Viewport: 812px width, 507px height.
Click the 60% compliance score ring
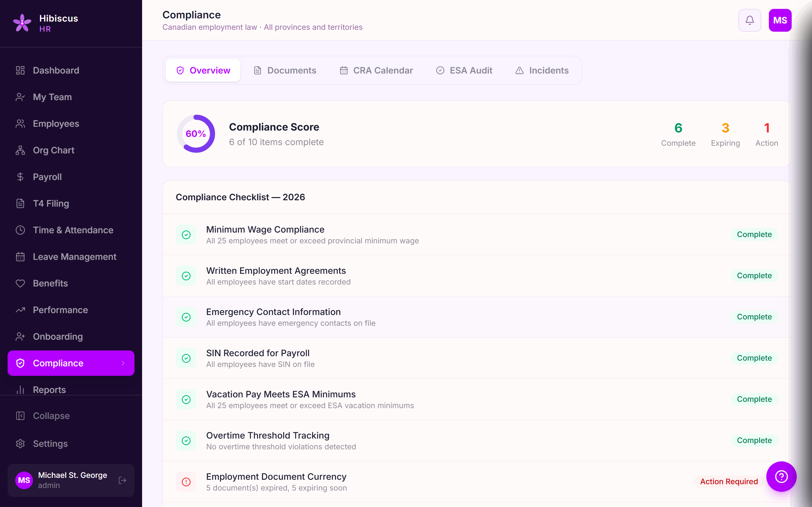pos(196,134)
